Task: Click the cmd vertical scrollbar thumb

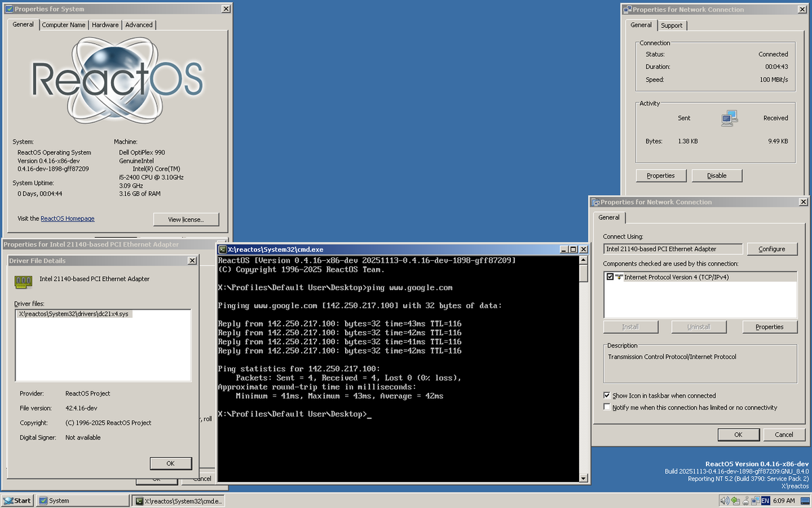Action: pos(584,273)
